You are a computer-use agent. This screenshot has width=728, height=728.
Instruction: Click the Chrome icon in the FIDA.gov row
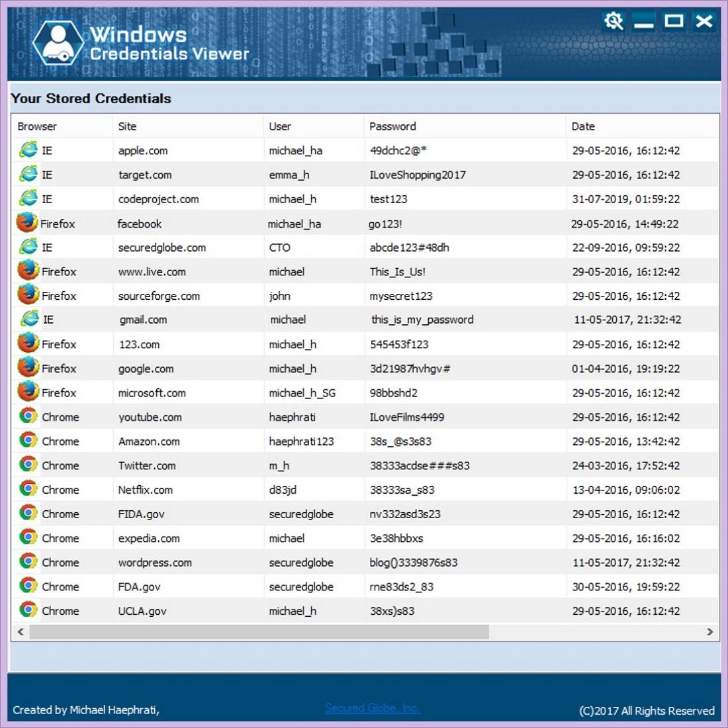(28, 513)
